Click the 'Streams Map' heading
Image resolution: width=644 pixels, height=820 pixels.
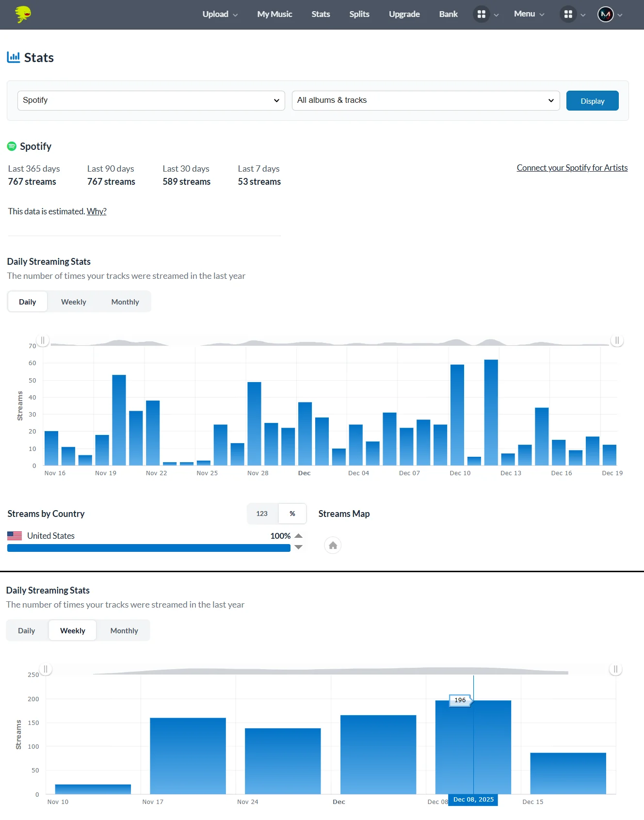(x=344, y=514)
